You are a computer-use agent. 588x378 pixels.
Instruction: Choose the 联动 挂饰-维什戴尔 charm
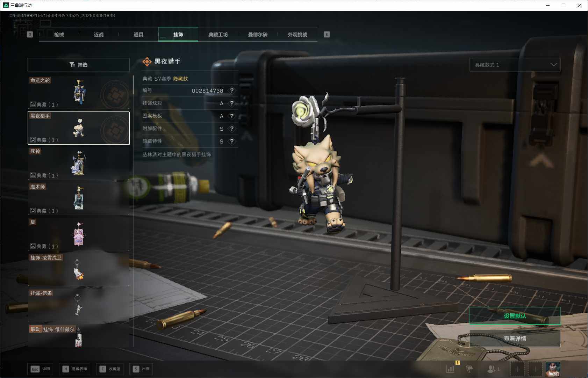79,336
